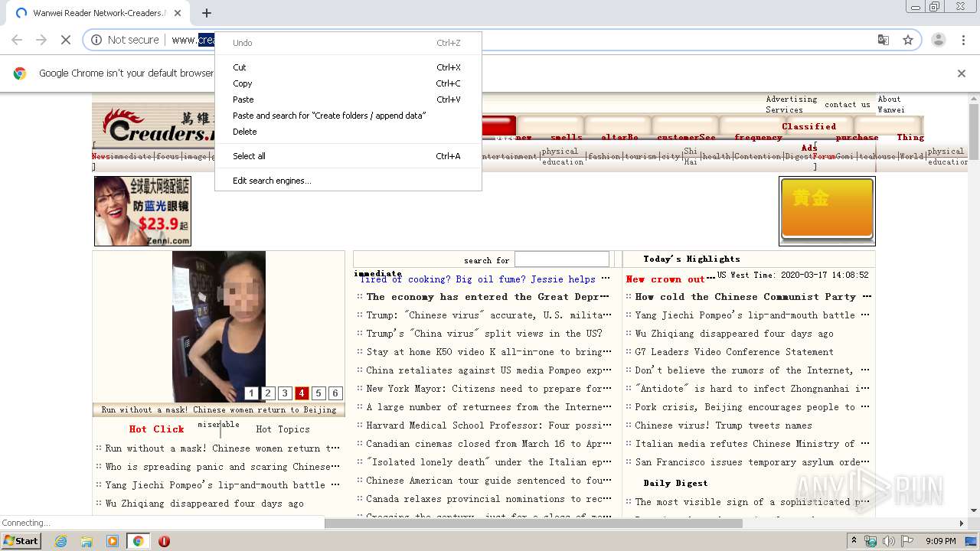This screenshot has width=980, height=551.
Task: Choose Cut from the context menu
Action: tap(348, 67)
